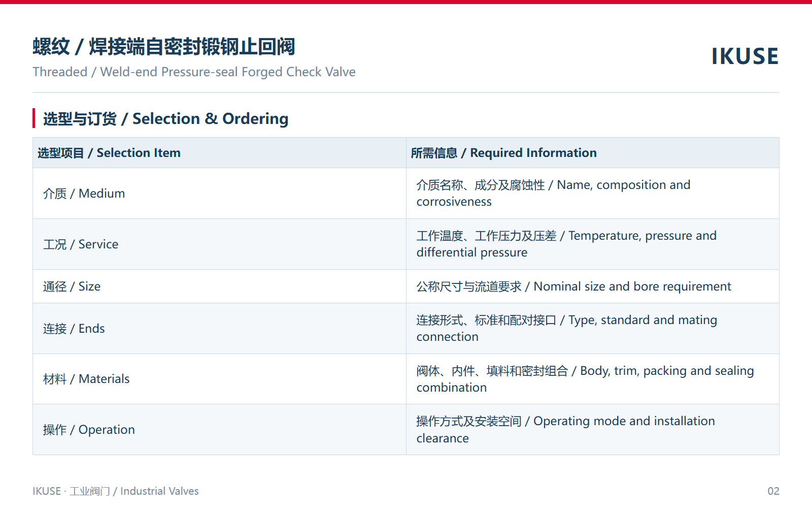The height and width of the screenshot is (511, 812).
Task: Click the Selection Item column header
Action: (x=219, y=153)
